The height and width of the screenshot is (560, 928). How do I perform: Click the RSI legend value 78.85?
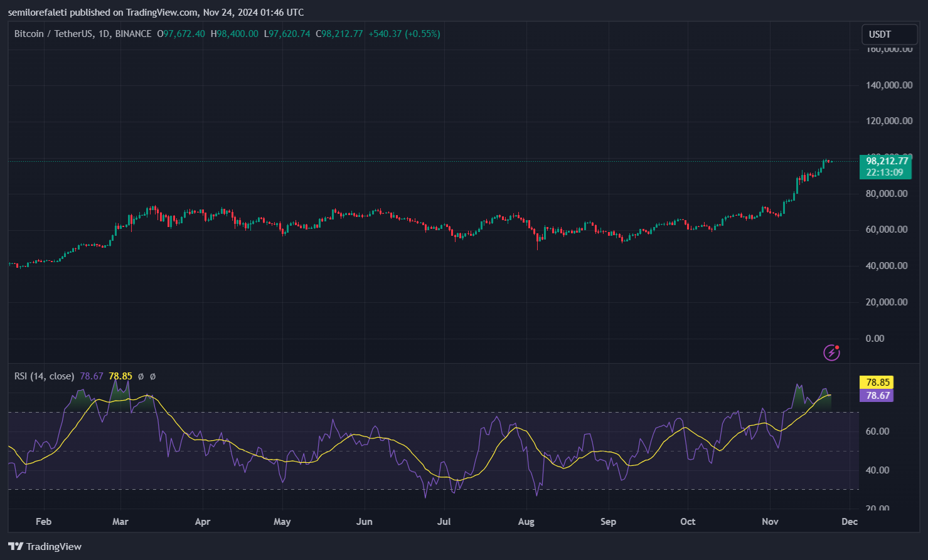(x=120, y=376)
